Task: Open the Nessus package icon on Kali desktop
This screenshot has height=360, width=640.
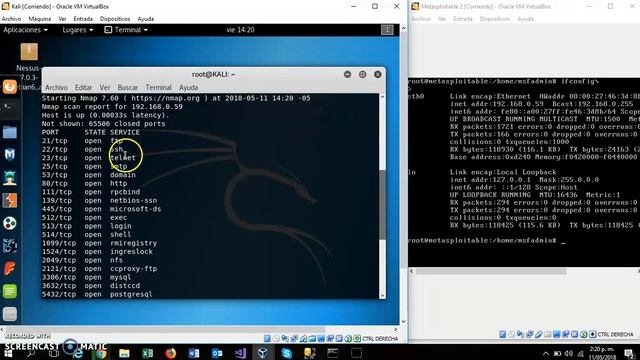Action: point(29,52)
